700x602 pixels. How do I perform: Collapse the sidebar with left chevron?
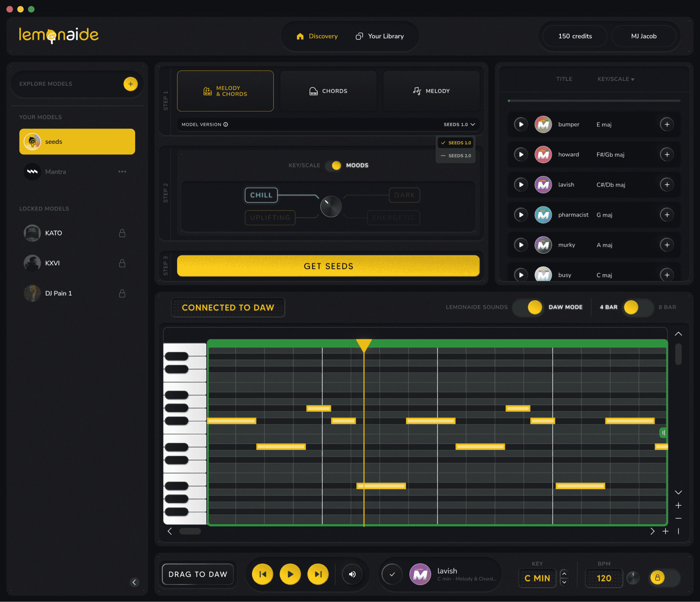pos(134,582)
